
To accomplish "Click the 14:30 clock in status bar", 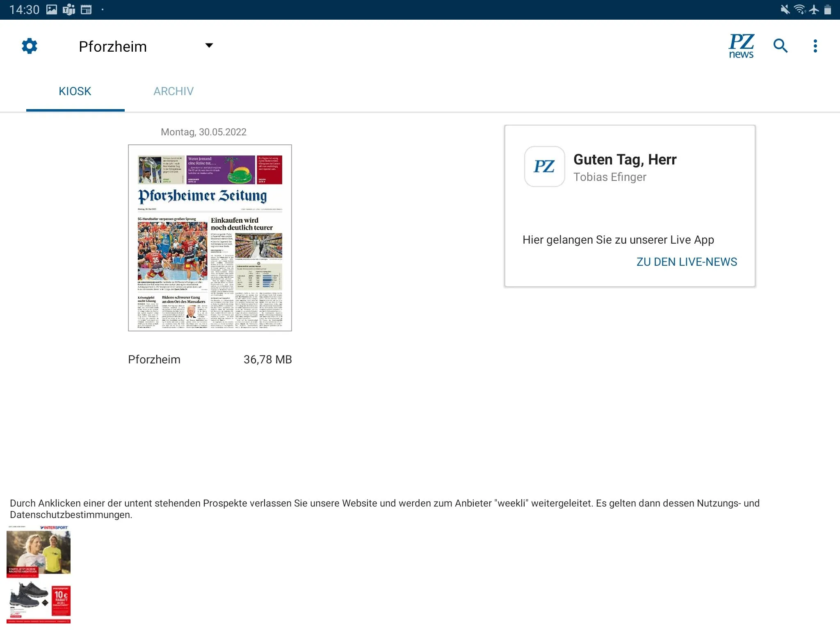I will pyautogui.click(x=24, y=9).
